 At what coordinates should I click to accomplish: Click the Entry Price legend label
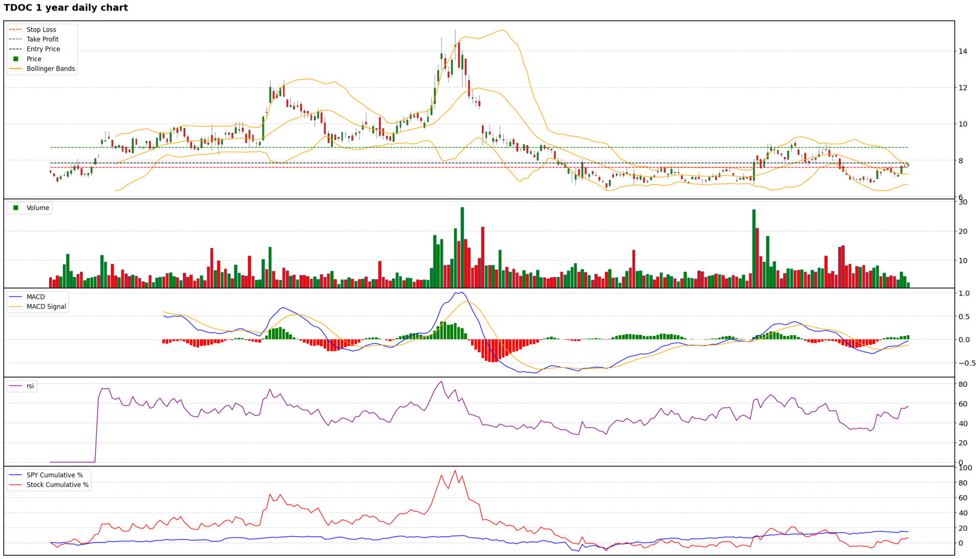[x=43, y=49]
